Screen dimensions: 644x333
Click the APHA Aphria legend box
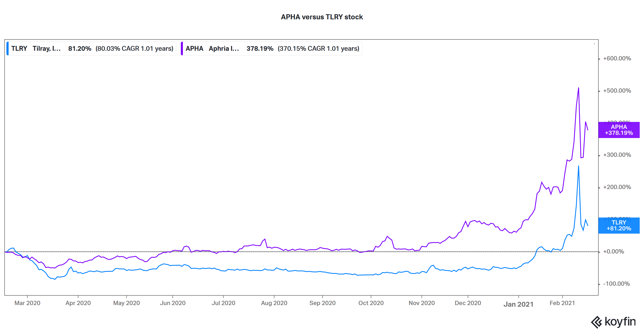pyautogui.click(x=272, y=49)
